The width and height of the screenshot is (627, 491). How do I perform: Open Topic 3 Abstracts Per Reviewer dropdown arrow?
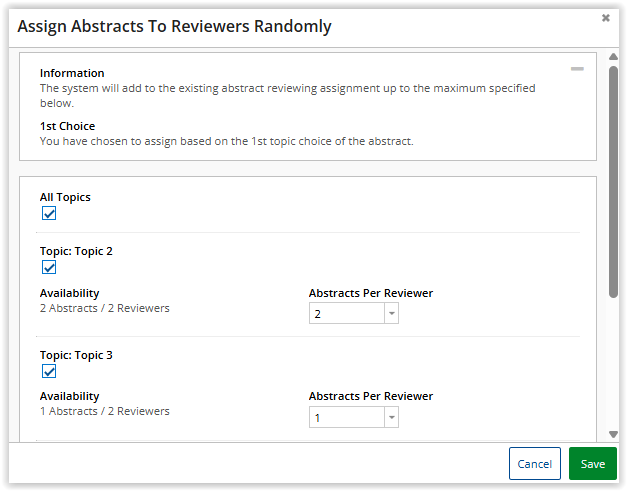(391, 418)
